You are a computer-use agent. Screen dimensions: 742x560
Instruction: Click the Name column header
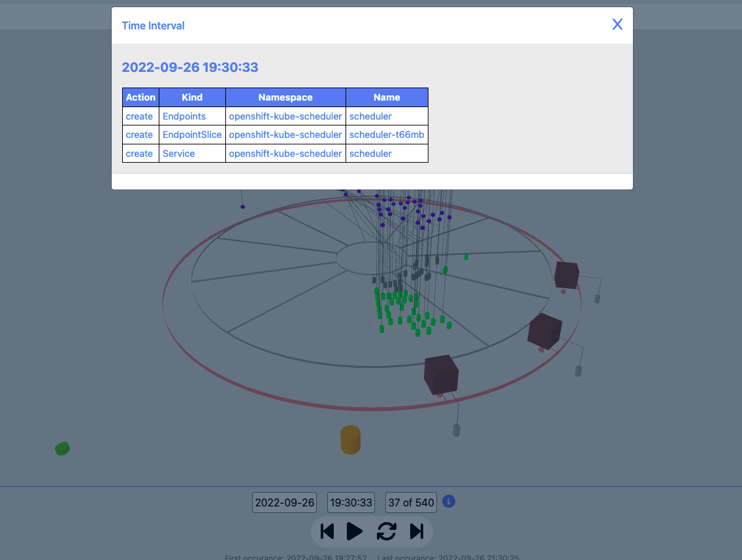[387, 97]
